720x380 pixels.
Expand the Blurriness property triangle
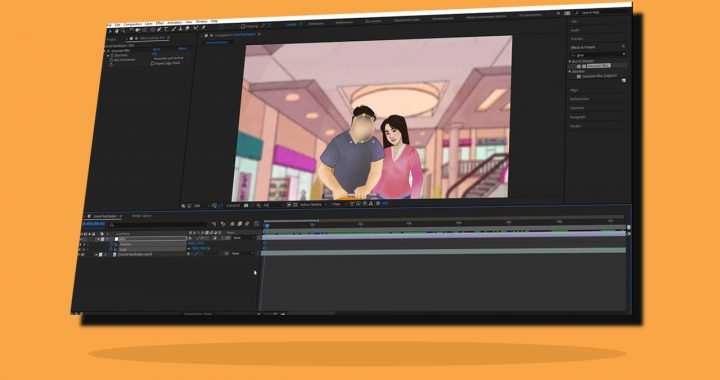(x=108, y=56)
